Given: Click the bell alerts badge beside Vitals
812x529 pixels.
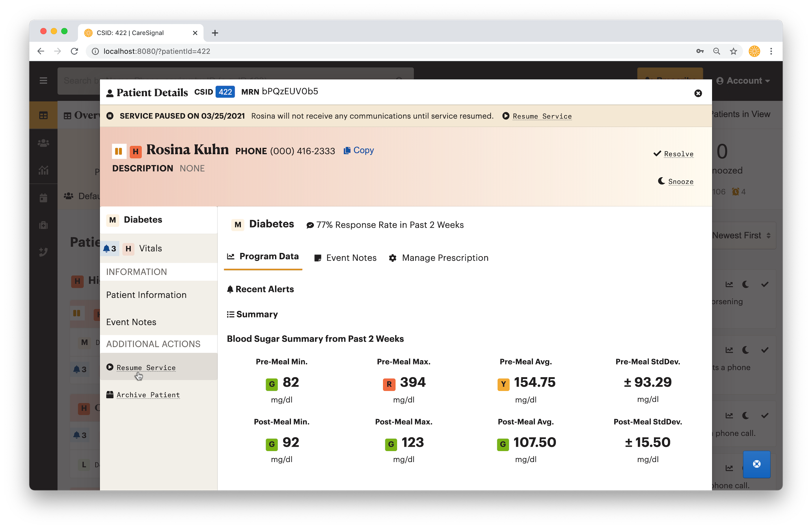Looking at the screenshot, I should coord(110,249).
